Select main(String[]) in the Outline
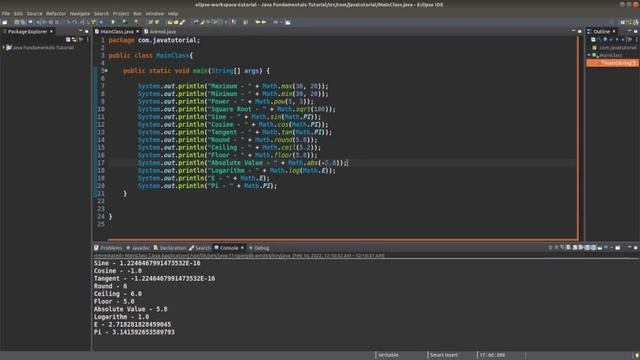This screenshot has height=360, width=640. (x=613, y=63)
